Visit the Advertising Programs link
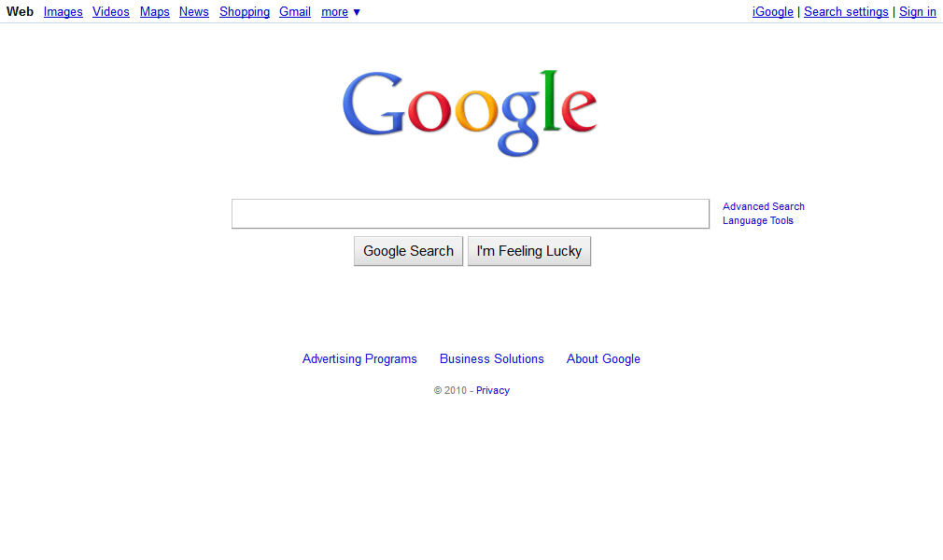This screenshot has width=943, height=560. point(359,359)
